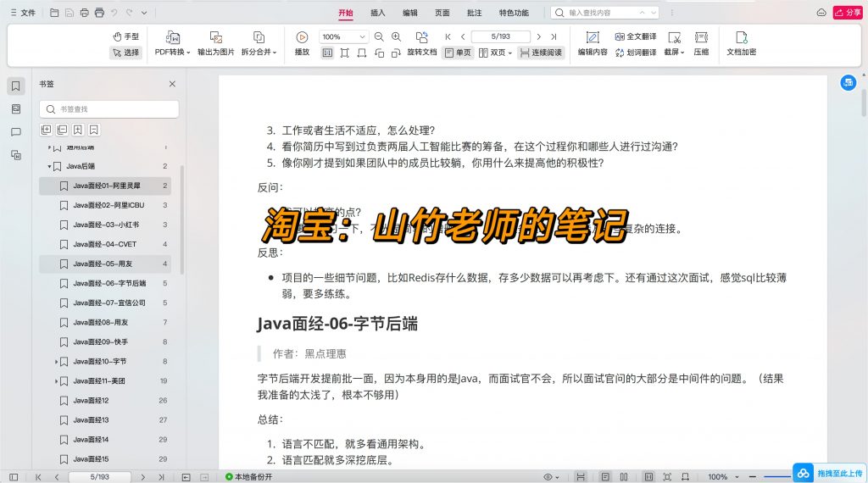
Task: Click the red 分享 share button
Action: (848, 12)
